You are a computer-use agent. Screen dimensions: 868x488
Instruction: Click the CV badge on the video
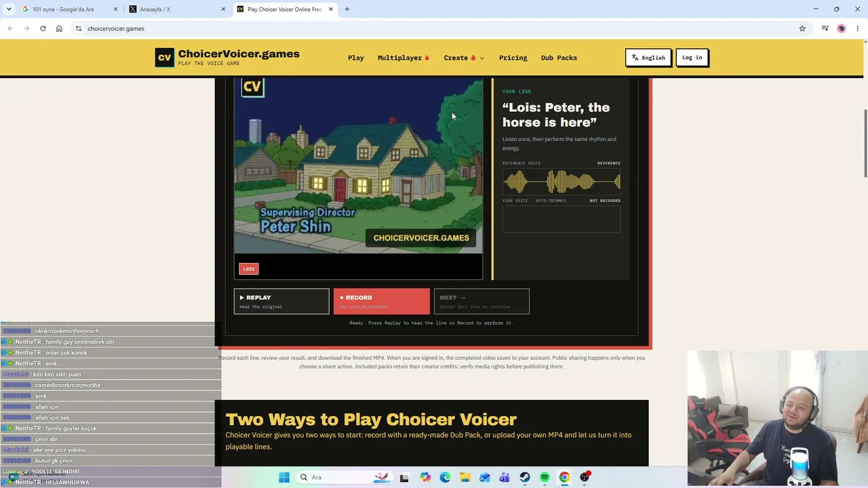252,87
